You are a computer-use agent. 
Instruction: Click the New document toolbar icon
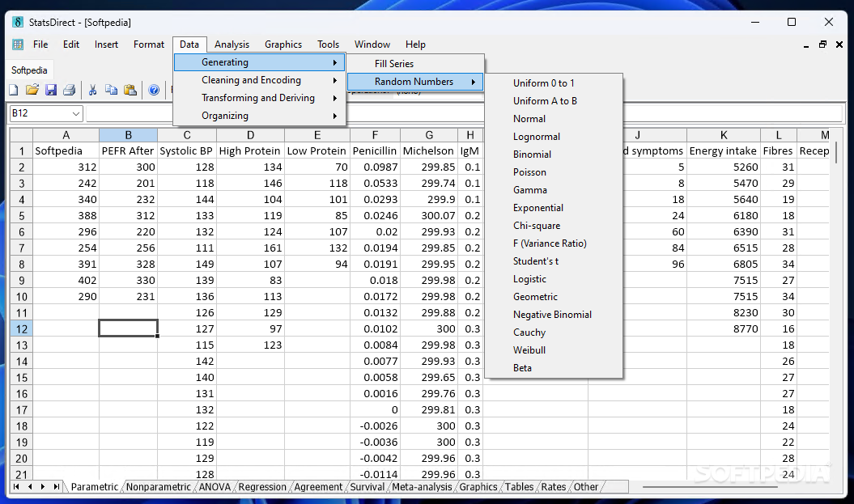(14, 90)
